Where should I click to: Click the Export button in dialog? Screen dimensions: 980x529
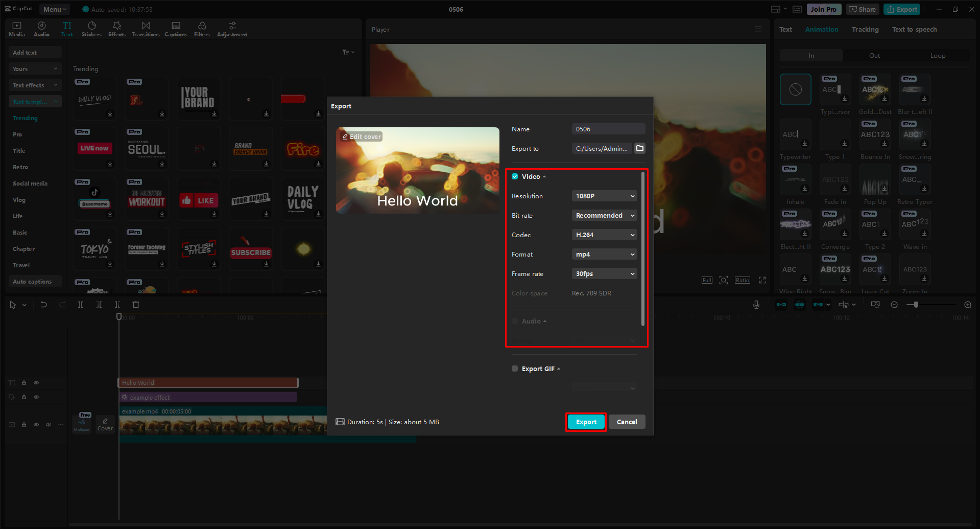586,422
